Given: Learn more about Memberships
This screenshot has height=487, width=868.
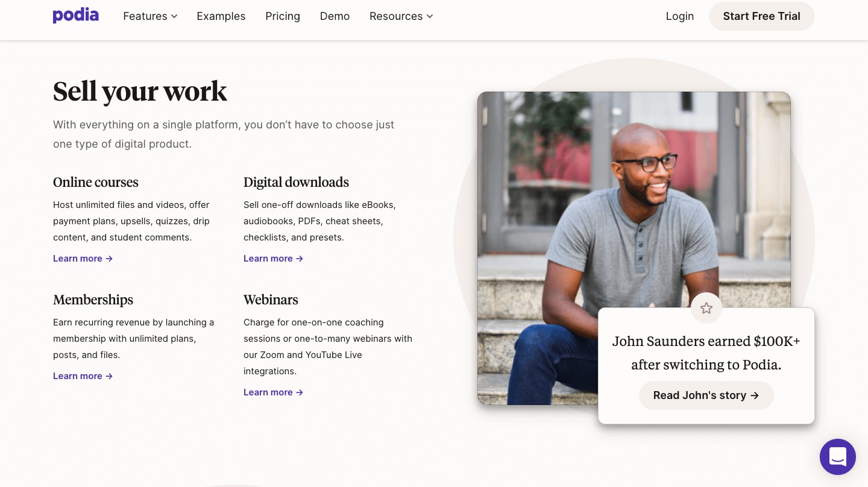Looking at the screenshot, I should tap(83, 376).
